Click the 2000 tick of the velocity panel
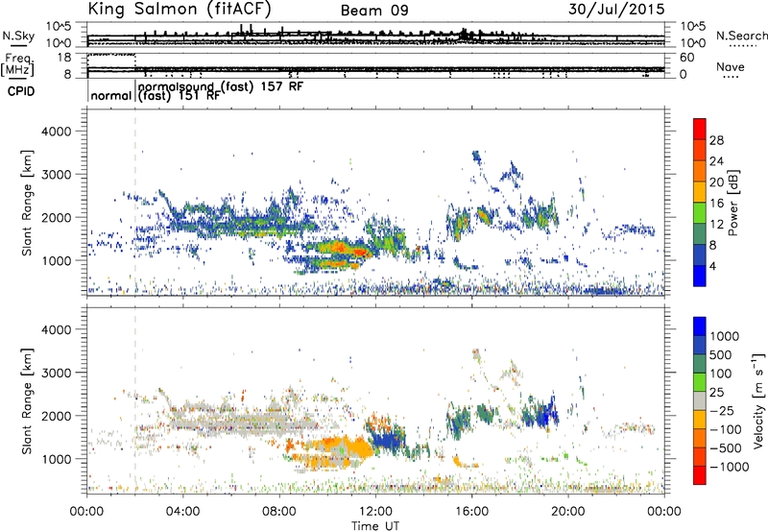Screen dimensions: 768x532 pyautogui.click(x=56, y=416)
